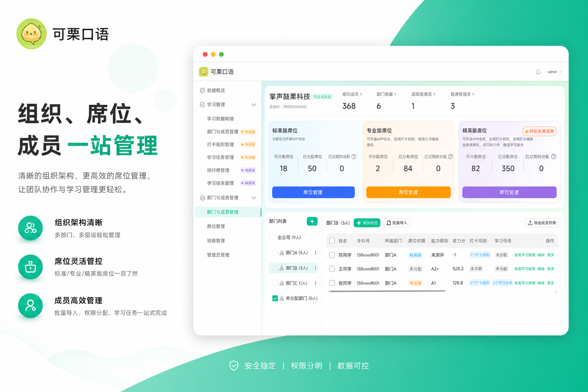This screenshot has height=392, width=588.
Task: Click org icon next to 未分配部门
Action: coord(282,298)
